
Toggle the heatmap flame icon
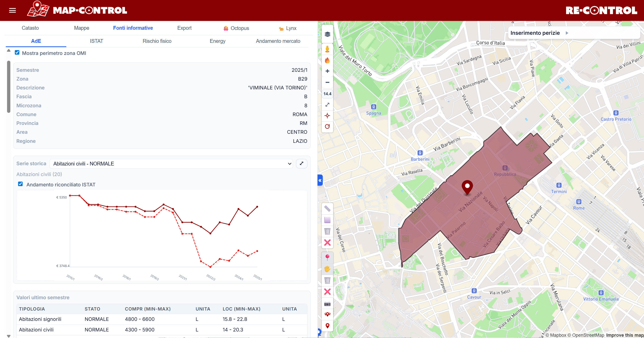click(327, 60)
